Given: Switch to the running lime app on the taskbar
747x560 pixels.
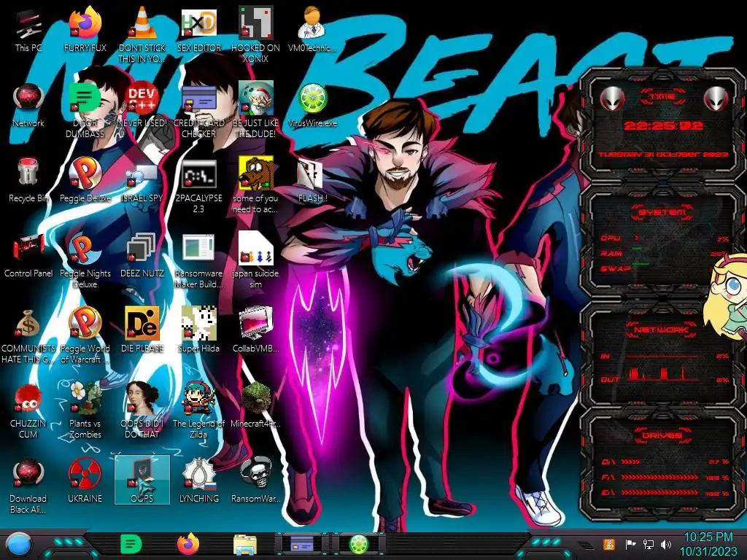Looking at the screenshot, I should coord(359,544).
